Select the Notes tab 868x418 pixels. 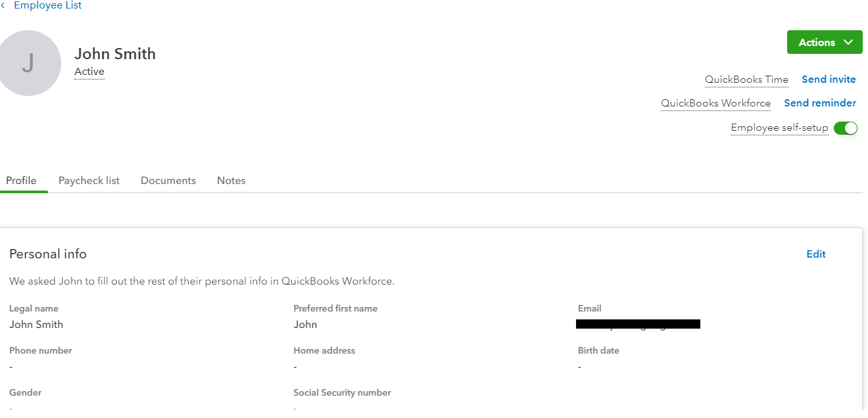coord(231,181)
